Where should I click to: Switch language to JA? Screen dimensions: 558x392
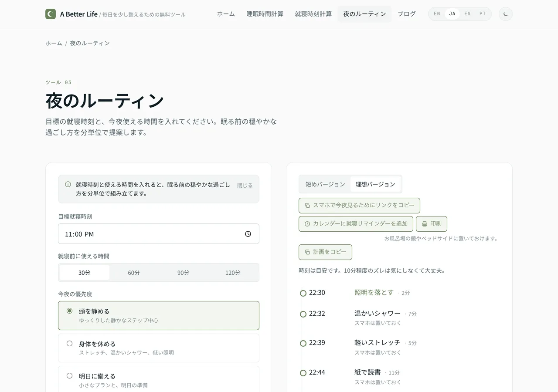tap(452, 14)
